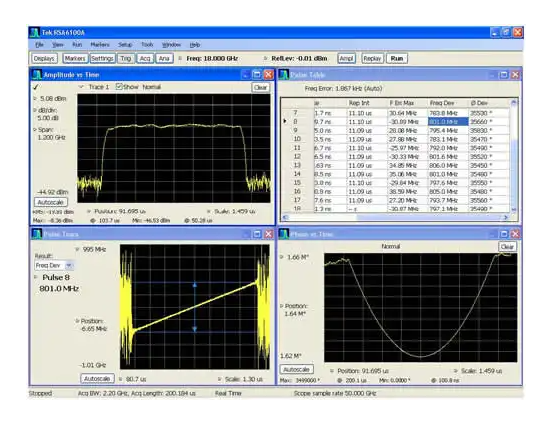Click Clear in Amplitude vs Time panel
This screenshot has height=425, width=553.
coord(261,87)
